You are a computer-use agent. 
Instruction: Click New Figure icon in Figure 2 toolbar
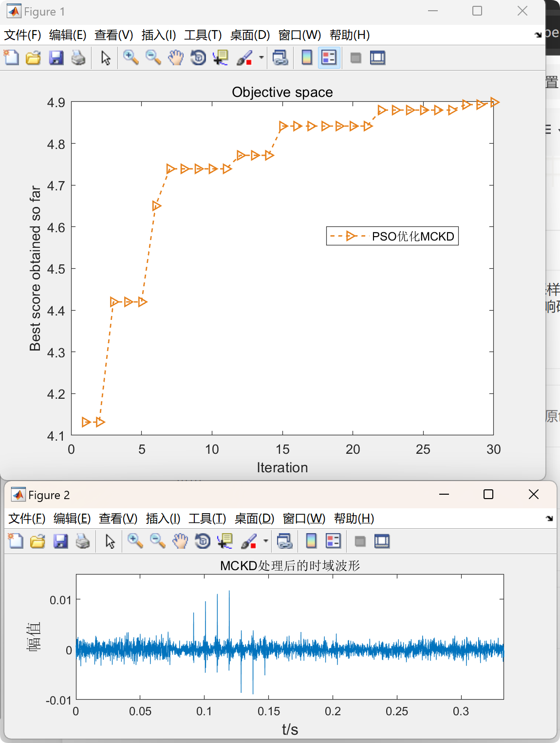(x=16, y=541)
